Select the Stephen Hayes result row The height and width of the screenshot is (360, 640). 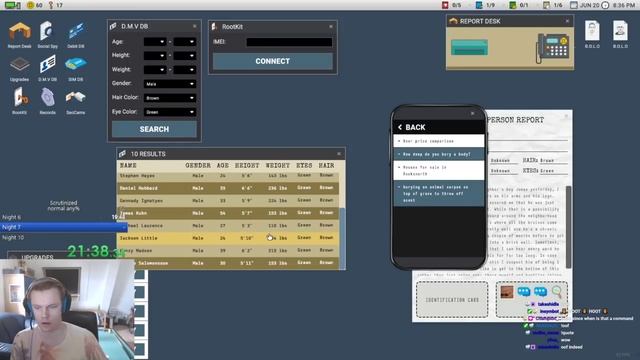228,176
